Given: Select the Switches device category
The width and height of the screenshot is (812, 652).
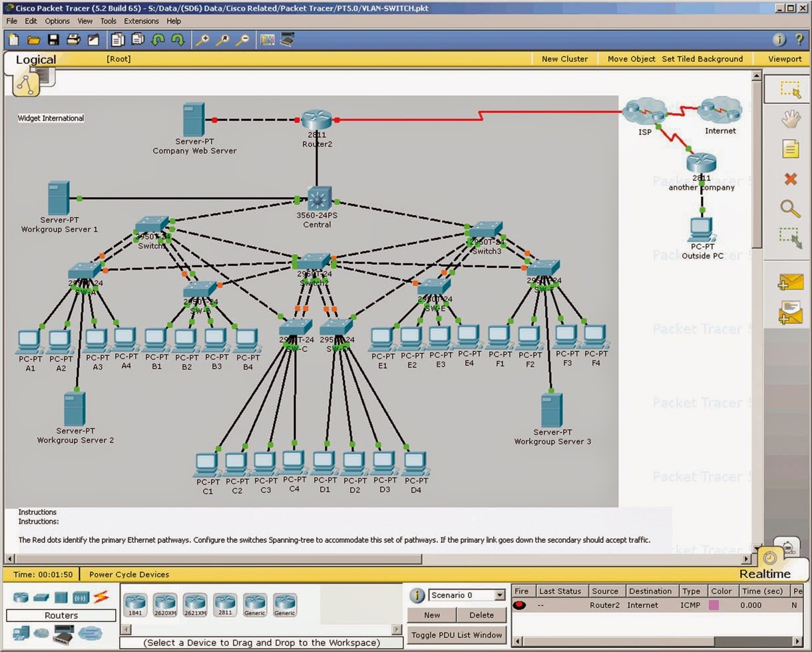Looking at the screenshot, I should (41, 597).
